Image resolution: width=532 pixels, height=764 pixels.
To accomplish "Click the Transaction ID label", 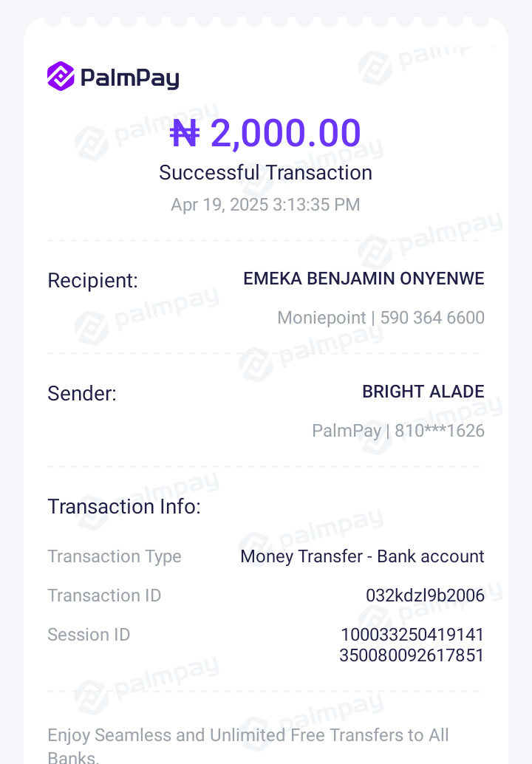I will pyautogui.click(x=104, y=596).
